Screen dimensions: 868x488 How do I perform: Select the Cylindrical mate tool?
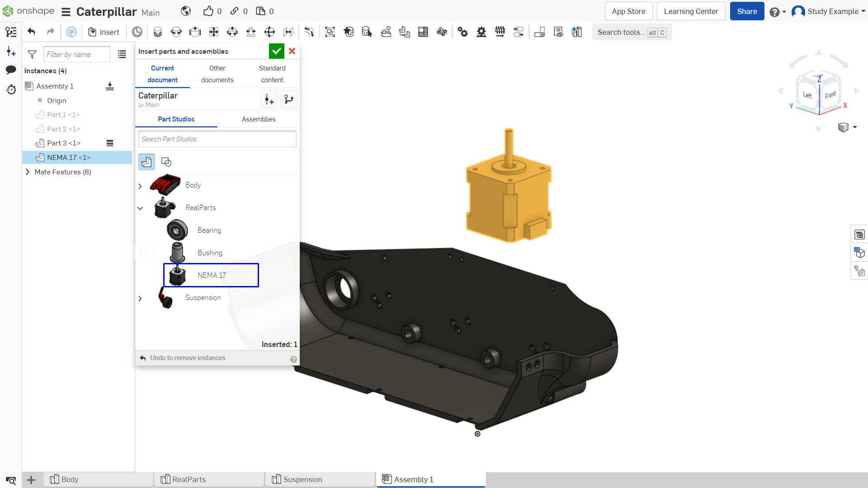(x=232, y=32)
